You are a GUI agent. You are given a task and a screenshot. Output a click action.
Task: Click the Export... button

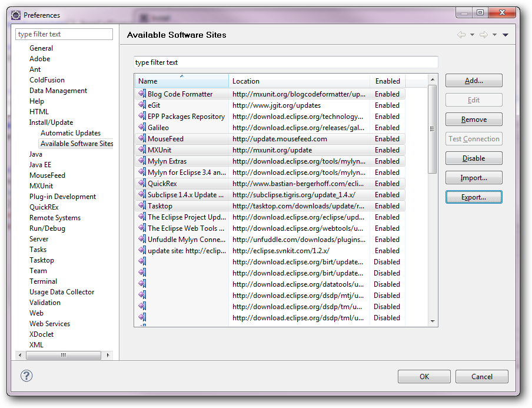click(x=474, y=197)
